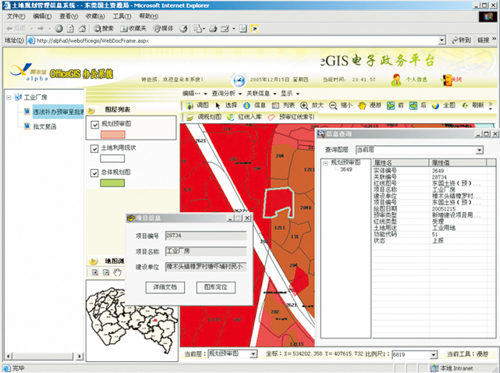The height and width of the screenshot is (373, 500).
Task: Activate the 漫游 hand pan tool
Action: [x=362, y=106]
